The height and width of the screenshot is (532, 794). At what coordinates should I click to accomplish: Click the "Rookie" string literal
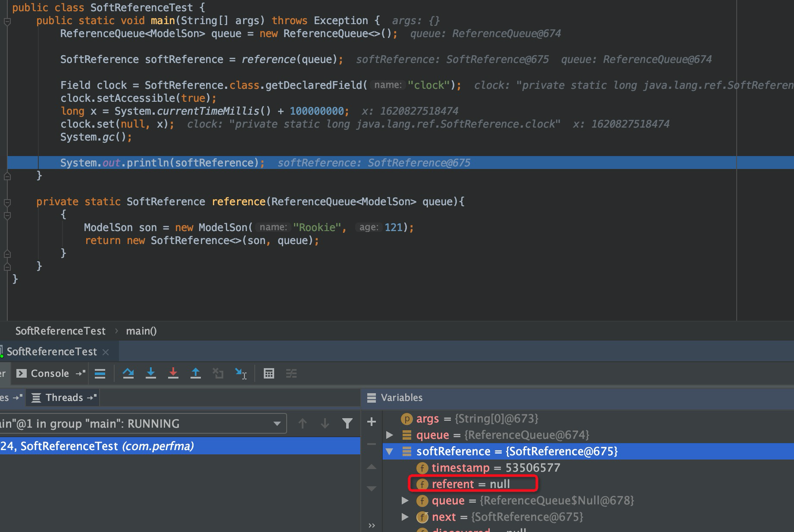[x=317, y=228]
